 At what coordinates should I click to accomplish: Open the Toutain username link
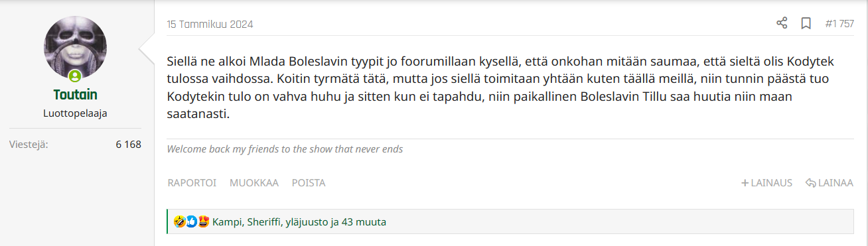(x=75, y=95)
